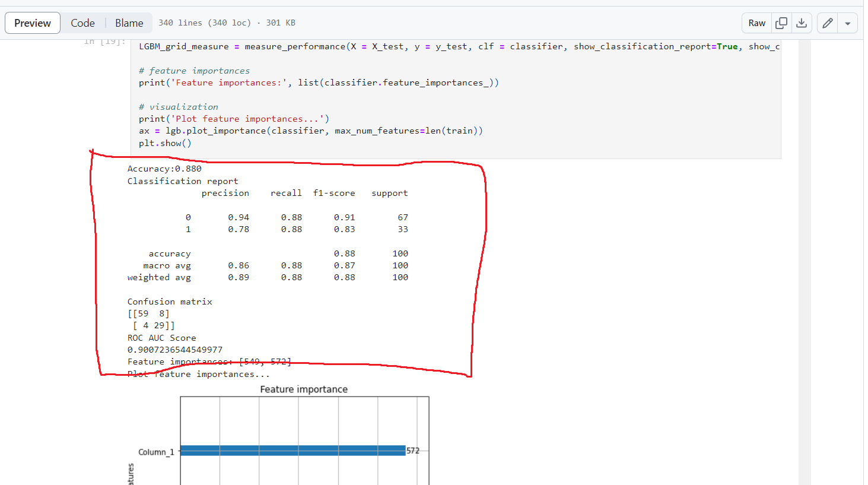The width and height of the screenshot is (868, 485).
Task: Open the Code view tab
Action: pos(82,23)
